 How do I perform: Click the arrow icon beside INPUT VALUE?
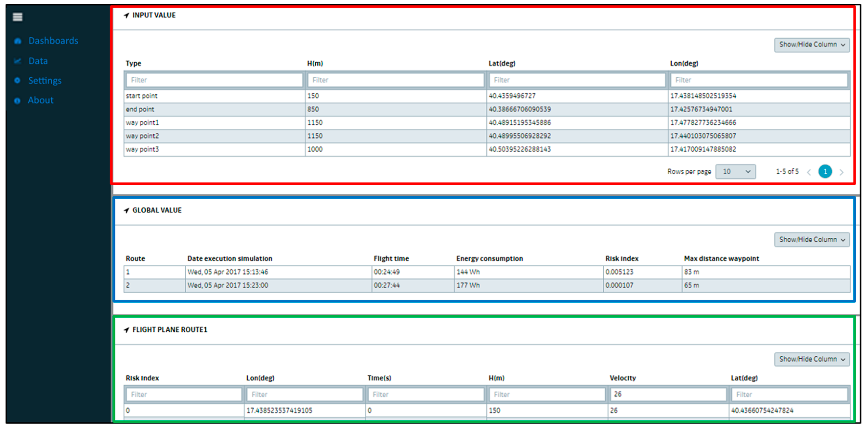point(126,15)
